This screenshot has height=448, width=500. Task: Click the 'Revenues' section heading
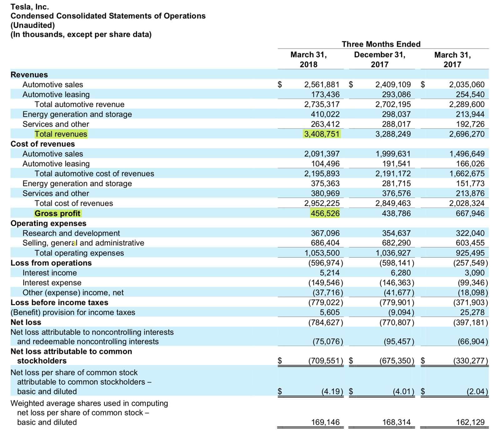(29, 75)
